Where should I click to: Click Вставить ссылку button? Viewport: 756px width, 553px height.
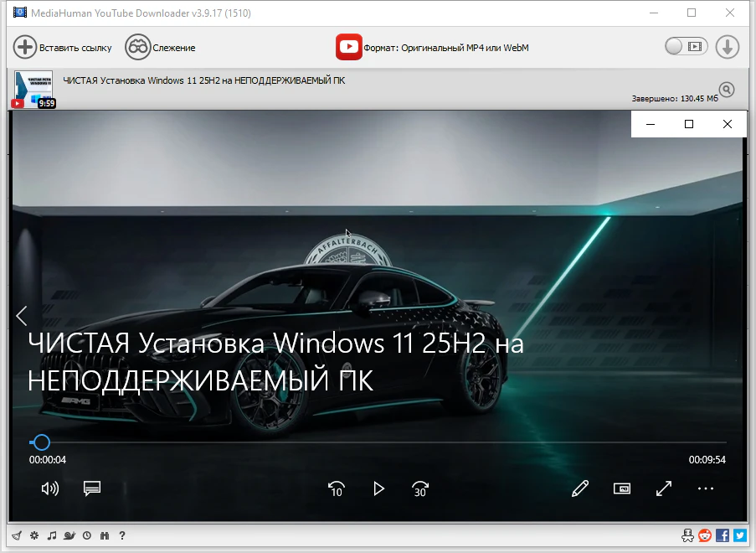pyautogui.click(x=63, y=48)
